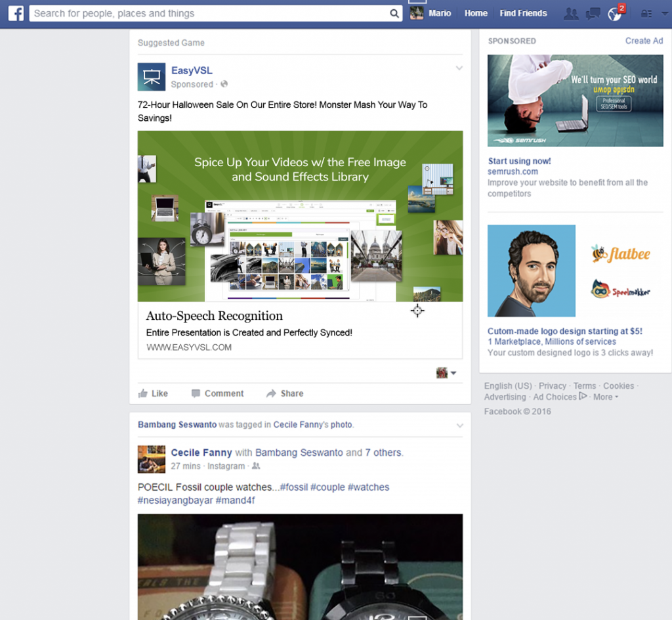Click the Facebook © 2016 footer text
Viewport: 672px width, 620px height.
(x=517, y=412)
